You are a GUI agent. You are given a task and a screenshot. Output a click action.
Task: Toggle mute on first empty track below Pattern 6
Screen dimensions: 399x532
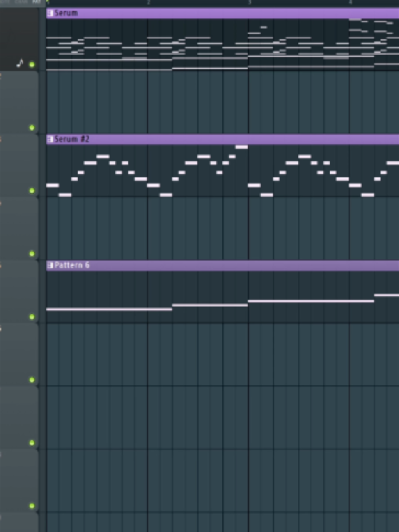pyautogui.click(x=32, y=380)
